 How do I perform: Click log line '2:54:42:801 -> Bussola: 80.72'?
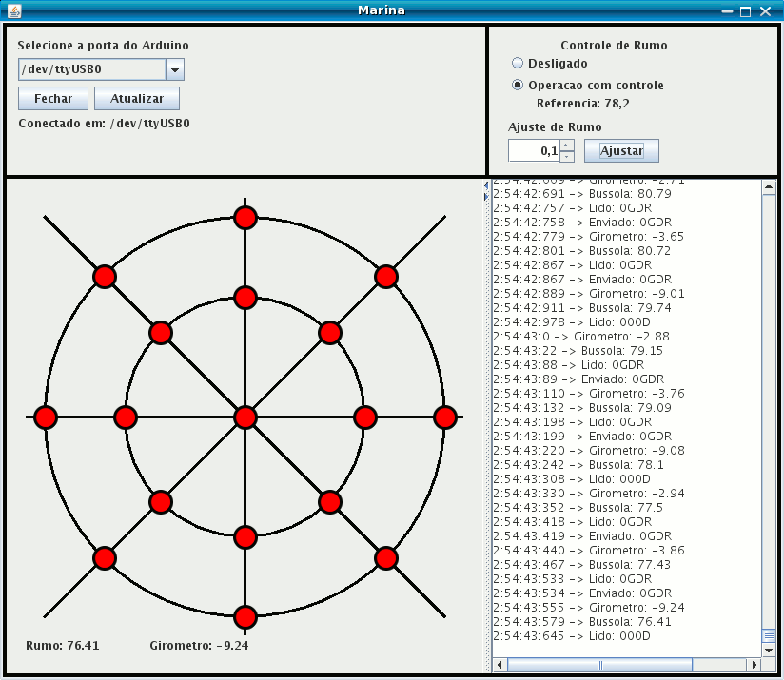(582, 250)
